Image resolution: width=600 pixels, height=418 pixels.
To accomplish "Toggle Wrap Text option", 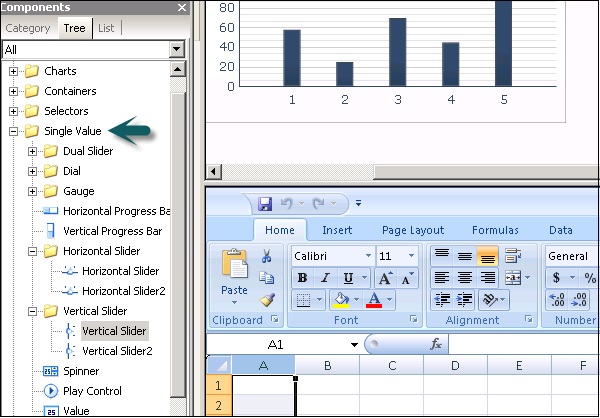I will tap(513, 256).
